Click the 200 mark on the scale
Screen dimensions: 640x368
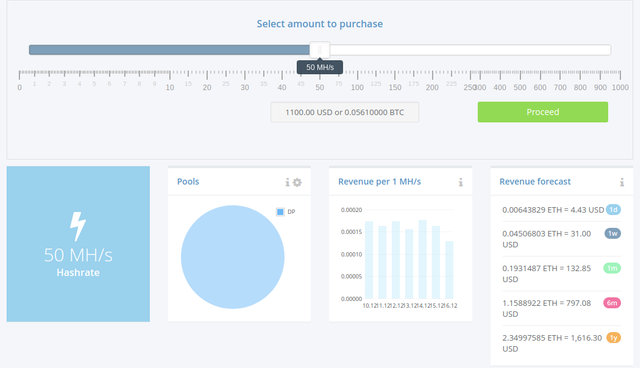pos(432,87)
